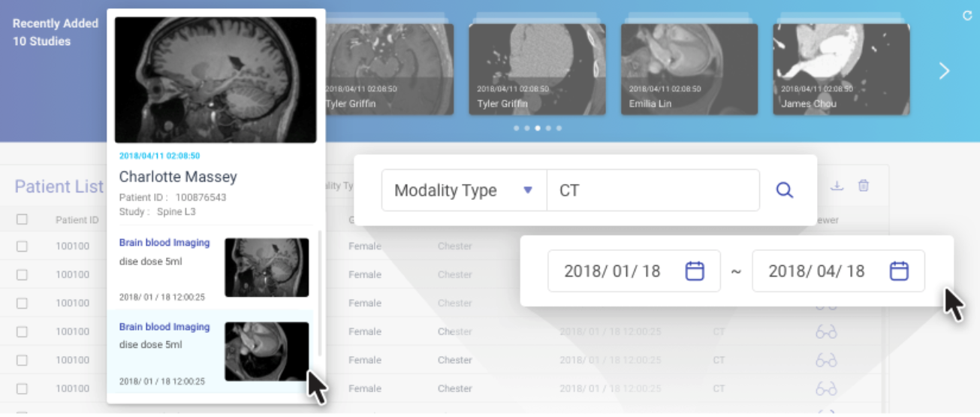Click the scrollbar in Charlotte Massey card
This screenshot has width=980, height=417.
pos(320,293)
